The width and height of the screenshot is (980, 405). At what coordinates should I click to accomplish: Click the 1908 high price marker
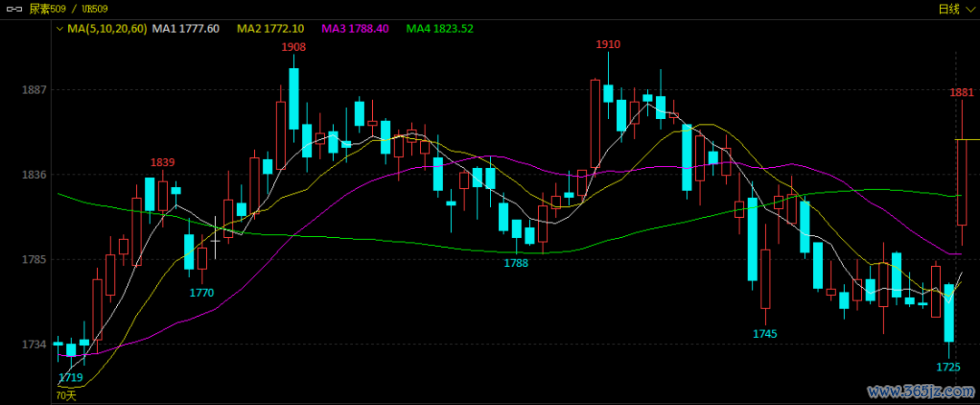tap(293, 46)
